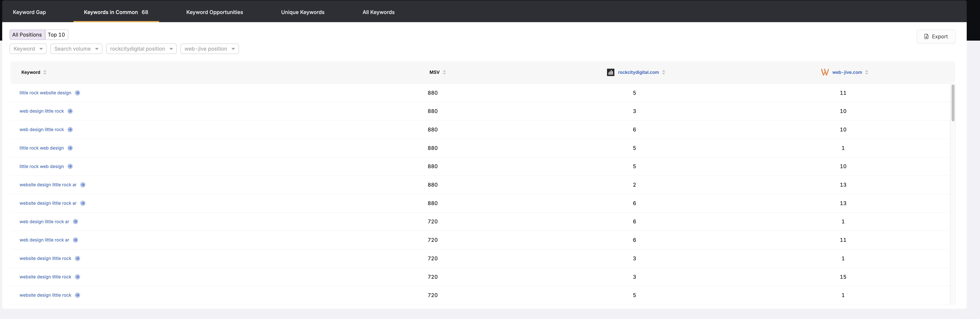Open 'website design little rock ar' link with position 2
This screenshot has height=319, width=980.
48,185
